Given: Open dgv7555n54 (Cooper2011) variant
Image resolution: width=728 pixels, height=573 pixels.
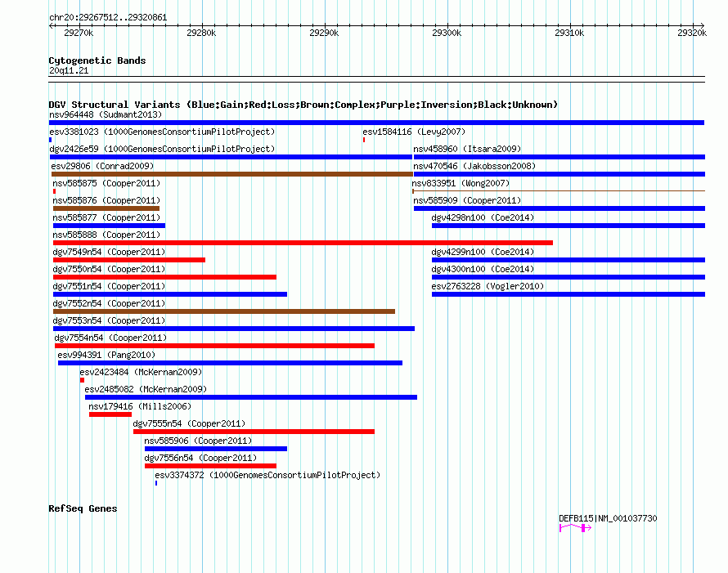Looking at the screenshot, I should 189,423.
